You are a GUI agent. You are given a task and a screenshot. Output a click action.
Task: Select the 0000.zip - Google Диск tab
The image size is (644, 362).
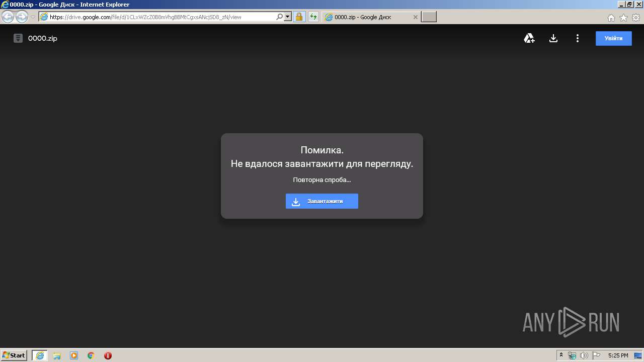click(371, 17)
